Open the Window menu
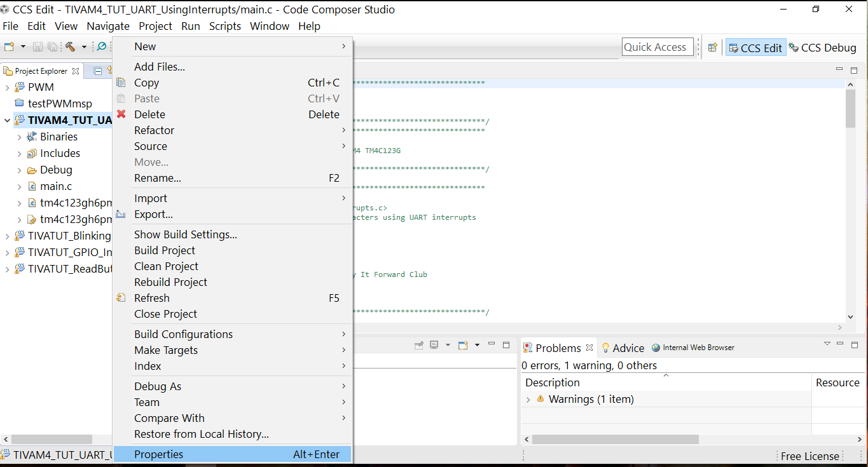This screenshot has height=467, width=868. click(270, 26)
